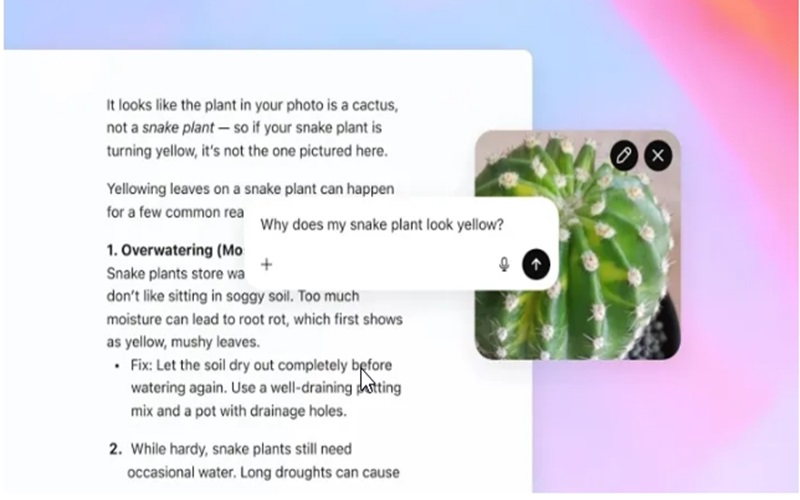Click into the "Why does my snake plant" prompt text
The height and width of the screenshot is (500, 800).
[382, 224]
